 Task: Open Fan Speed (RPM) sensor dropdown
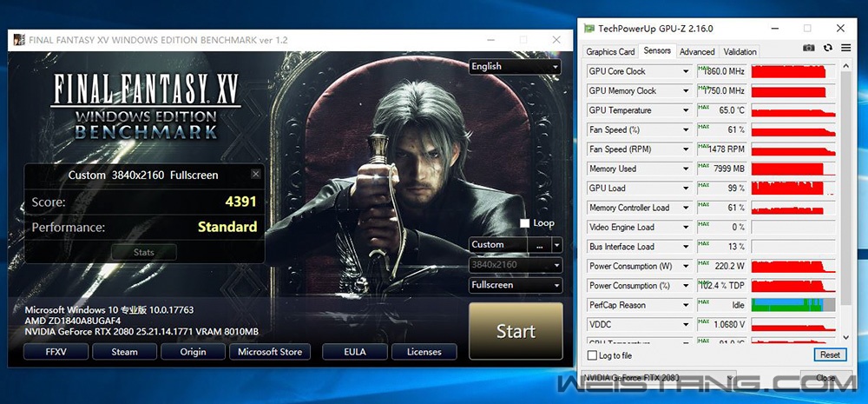pos(686,149)
